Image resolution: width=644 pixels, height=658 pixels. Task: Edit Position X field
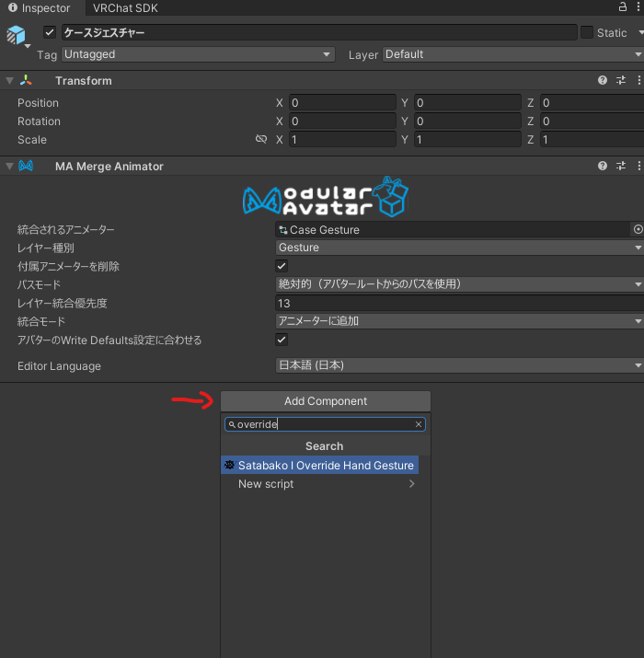click(342, 103)
